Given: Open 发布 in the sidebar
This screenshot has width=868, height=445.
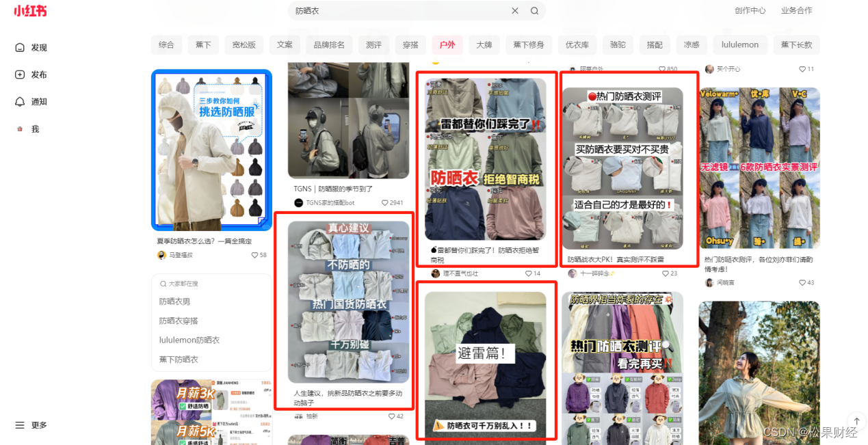Looking at the screenshot, I should coord(31,75).
